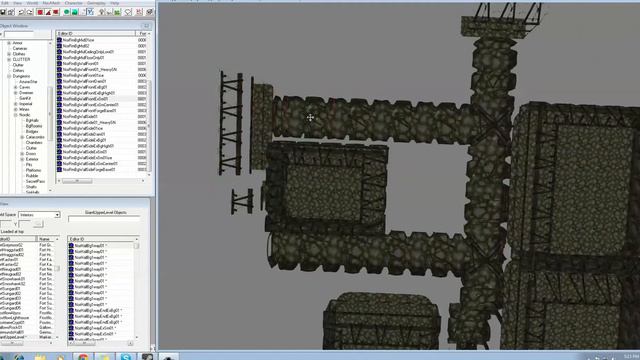640x360 pixels.
Task: Select the Bridges folder under Nordic
Action: (32, 131)
